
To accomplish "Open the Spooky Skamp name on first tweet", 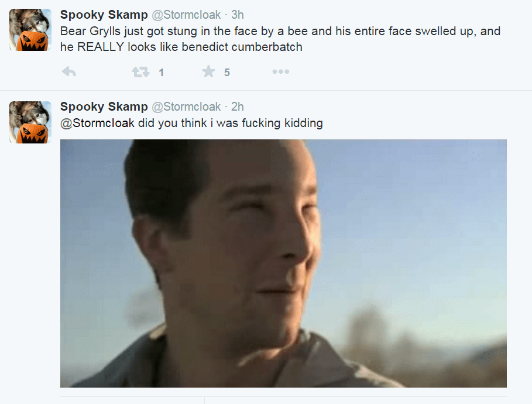I will click(104, 15).
